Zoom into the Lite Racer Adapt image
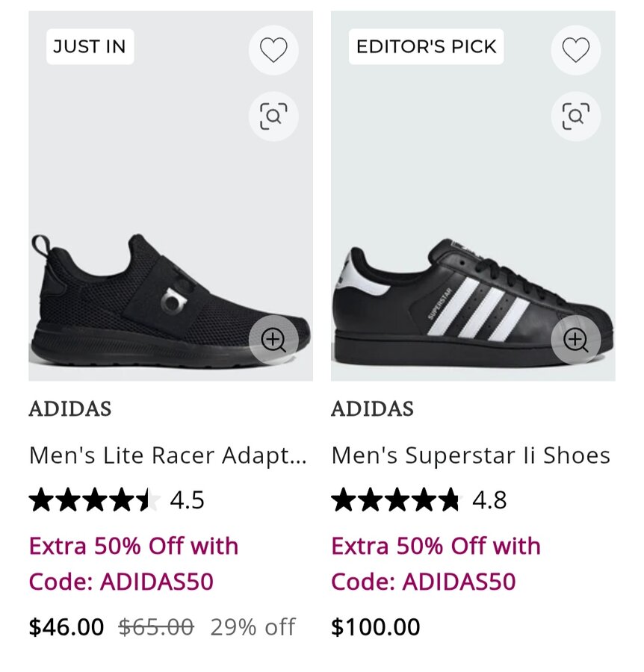644x672 pixels. (x=273, y=340)
